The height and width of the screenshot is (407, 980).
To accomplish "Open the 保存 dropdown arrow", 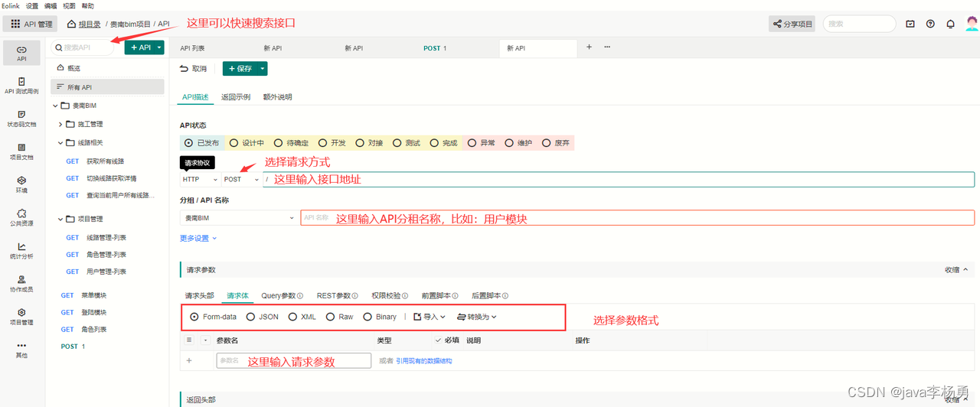I will pos(263,69).
